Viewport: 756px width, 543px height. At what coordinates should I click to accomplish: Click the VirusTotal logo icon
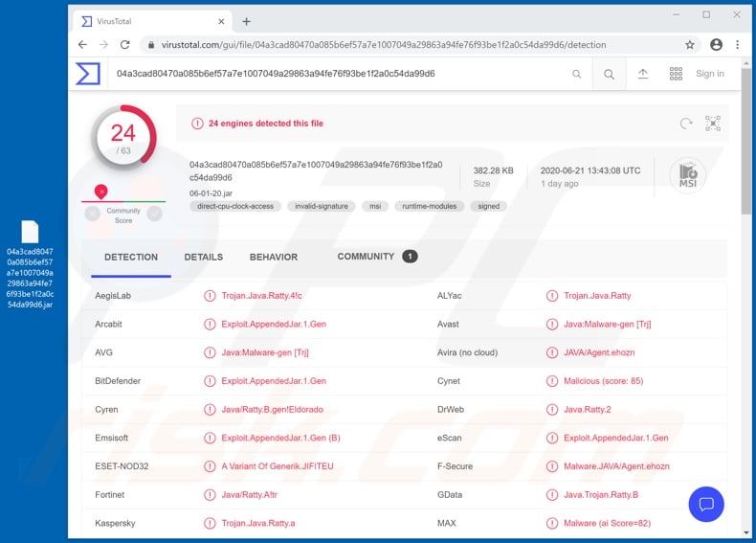(88, 74)
